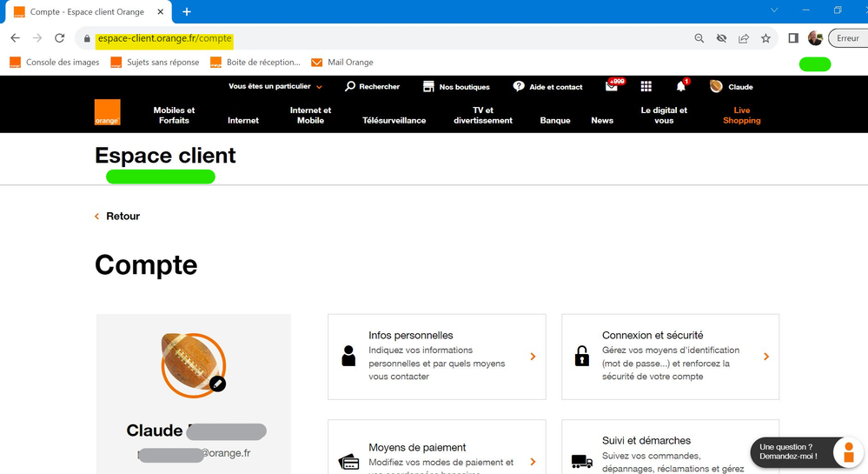Open the Internet menu item

pos(243,120)
